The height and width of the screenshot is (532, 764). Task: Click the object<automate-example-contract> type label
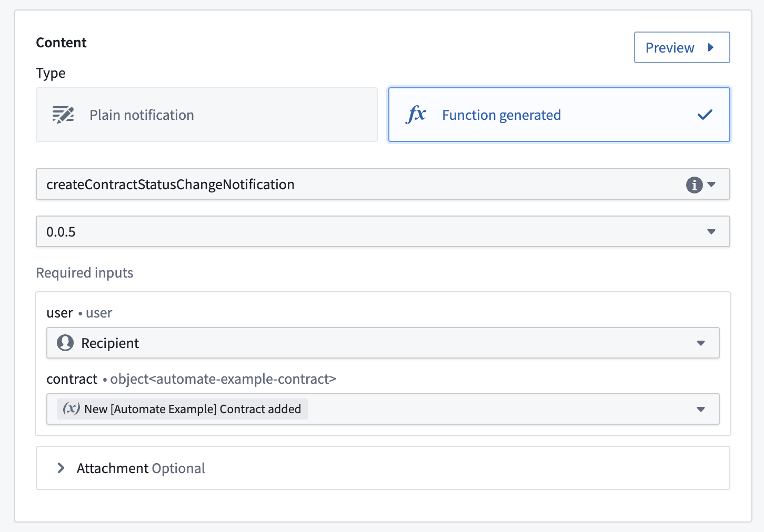[x=222, y=379]
